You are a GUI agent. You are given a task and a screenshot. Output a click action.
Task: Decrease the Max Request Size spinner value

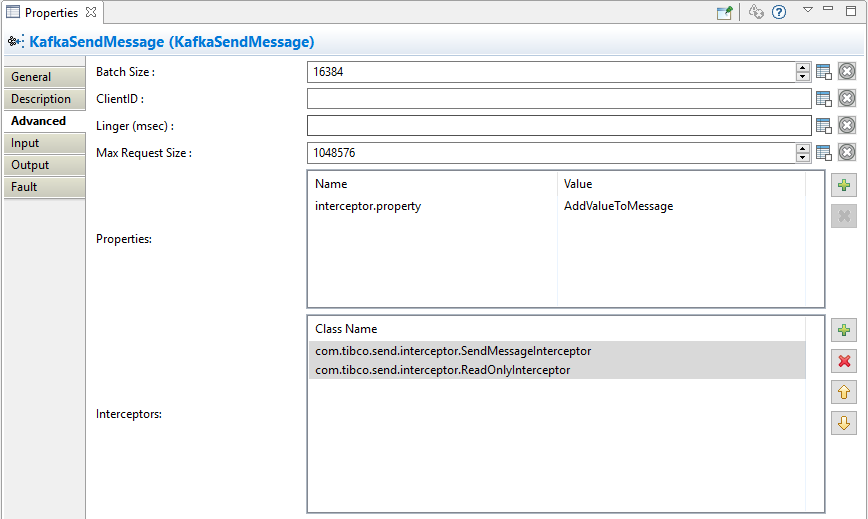point(802,157)
